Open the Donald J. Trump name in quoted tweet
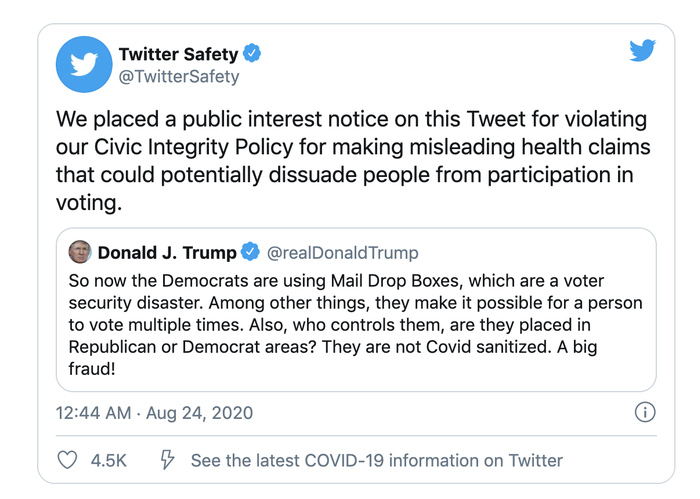This screenshot has height=499, width=700. pyautogui.click(x=167, y=253)
